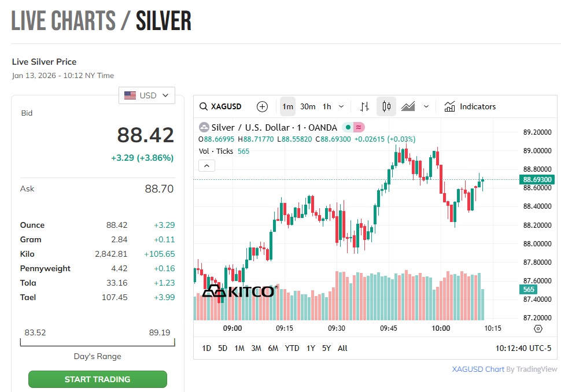Open the XAGUSD Chart link

coord(478,369)
